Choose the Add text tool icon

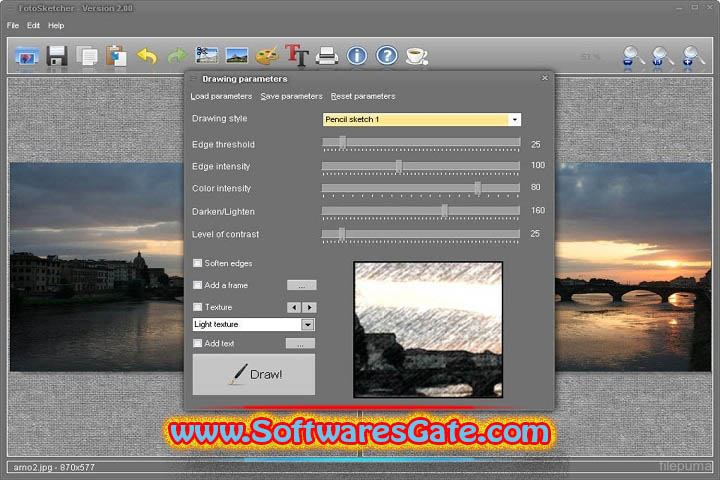click(x=296, y=55)
